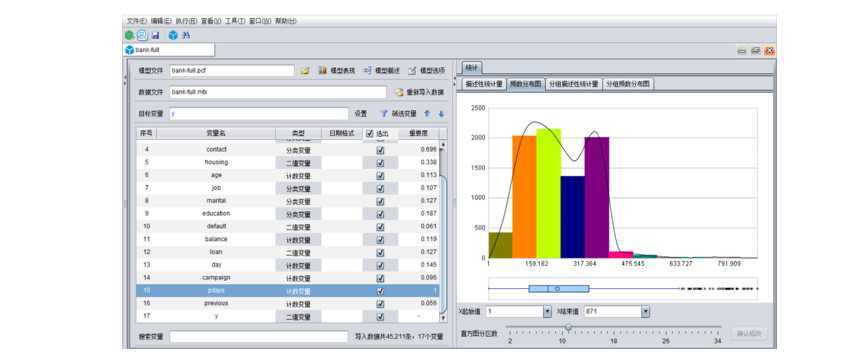Click the highlighted round toolbar icon beside the green one

[x=142, y=35]
